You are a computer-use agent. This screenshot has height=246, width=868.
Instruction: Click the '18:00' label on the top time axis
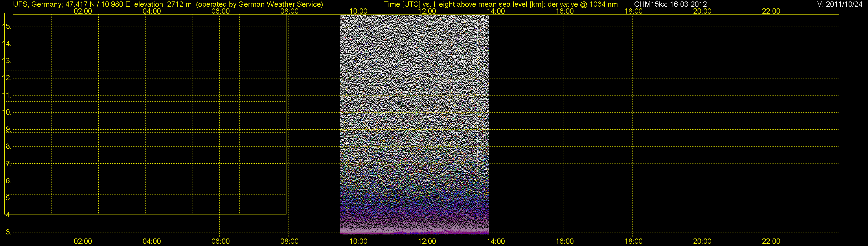tap(633, 11)
